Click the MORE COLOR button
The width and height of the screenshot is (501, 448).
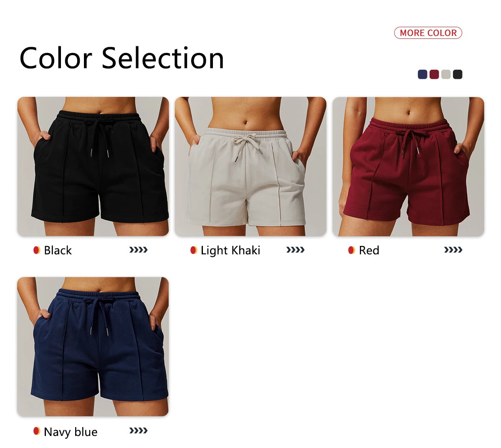click(x=428, y=33)
